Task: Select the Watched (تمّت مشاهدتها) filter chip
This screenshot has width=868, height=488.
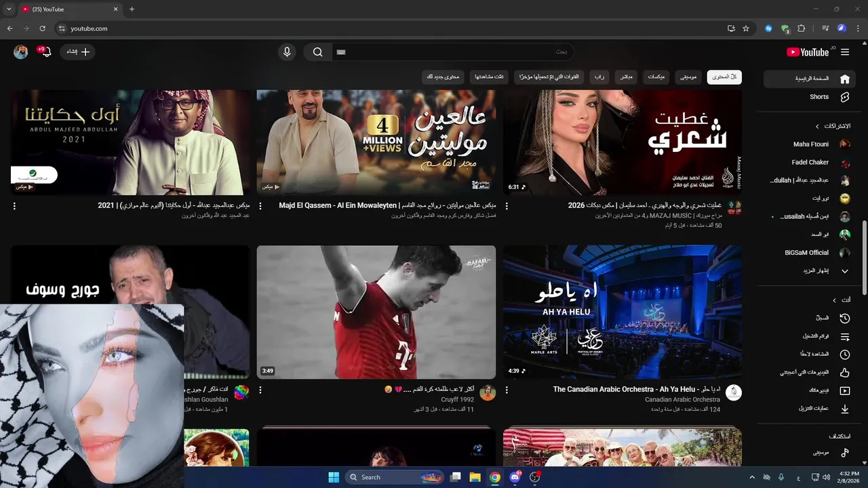Action: pyautogui.click(x=489, y=77)
